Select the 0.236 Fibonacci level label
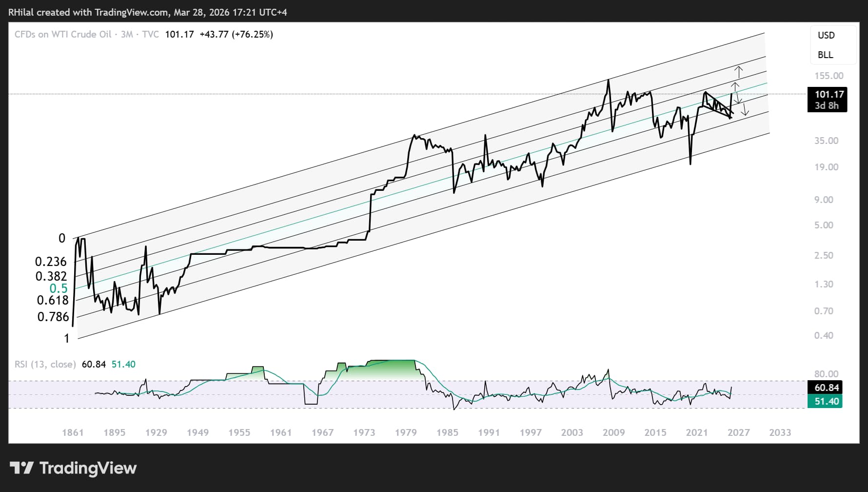868x492 pixels. [51, 262]
